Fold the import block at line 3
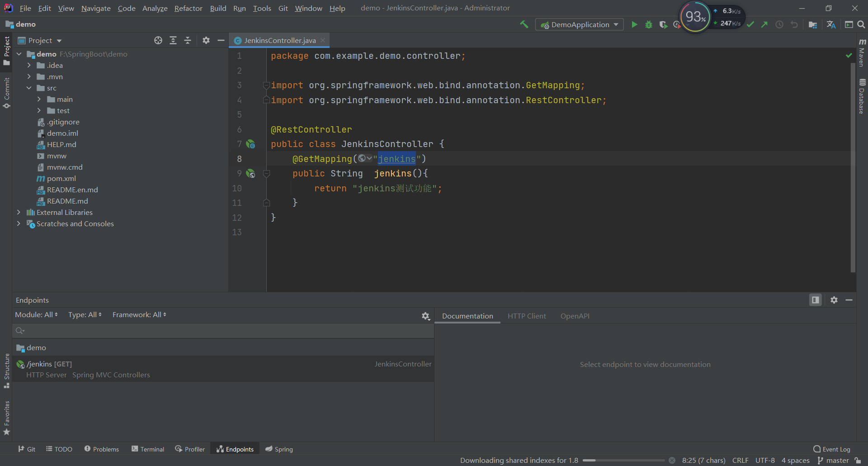This screenshot has width=868, height=466. (x=267, y=85)
